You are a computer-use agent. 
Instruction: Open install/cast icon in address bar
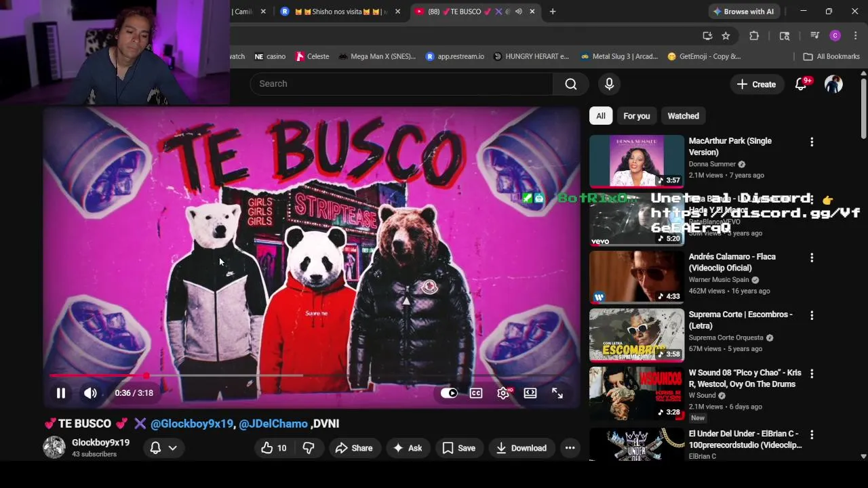[x=707, y=36]
